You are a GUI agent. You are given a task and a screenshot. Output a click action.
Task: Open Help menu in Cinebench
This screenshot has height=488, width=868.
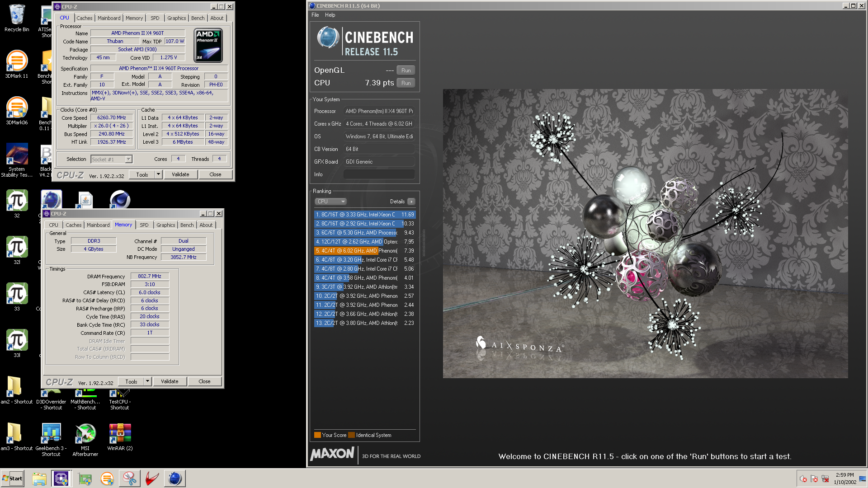pyautogui.click(x=330, y=15)
